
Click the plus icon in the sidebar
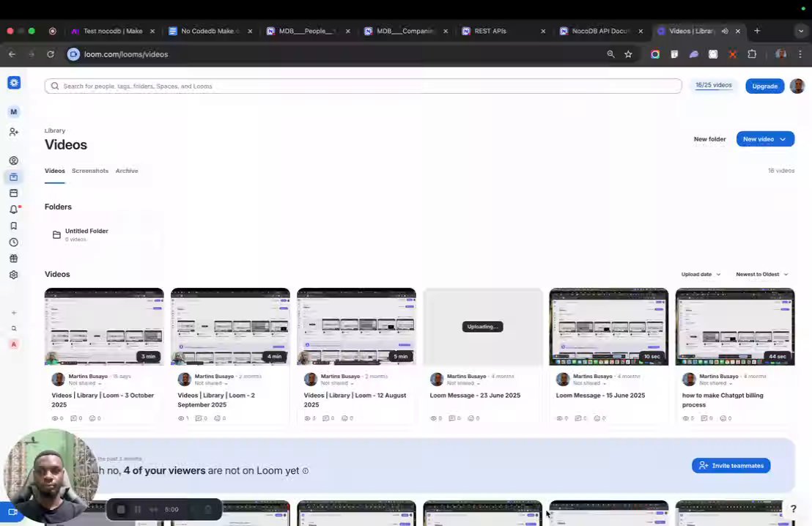[14, 313]
